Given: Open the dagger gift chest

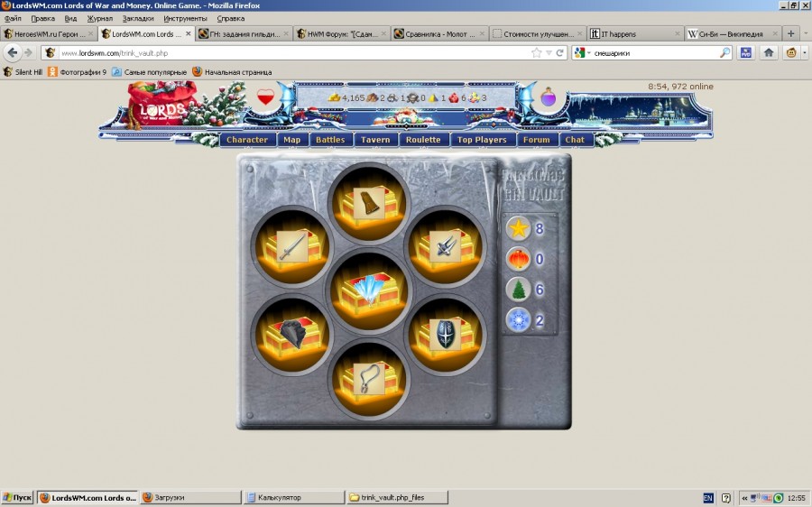Looking at the screenshot, I should [446, 245].
